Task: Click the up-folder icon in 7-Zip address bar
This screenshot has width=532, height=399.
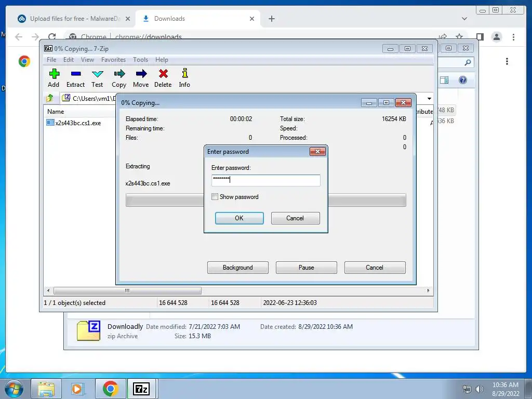Action: (x=50, y=98)
